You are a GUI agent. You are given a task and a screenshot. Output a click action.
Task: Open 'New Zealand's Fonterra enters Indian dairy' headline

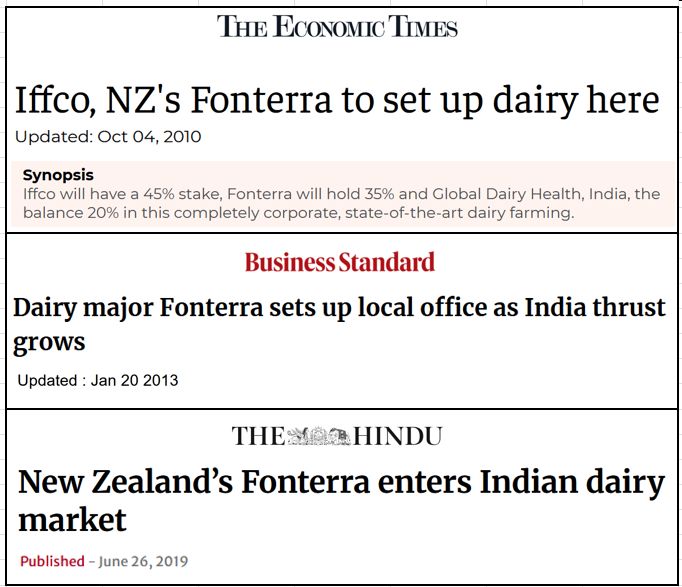(341, 483)
